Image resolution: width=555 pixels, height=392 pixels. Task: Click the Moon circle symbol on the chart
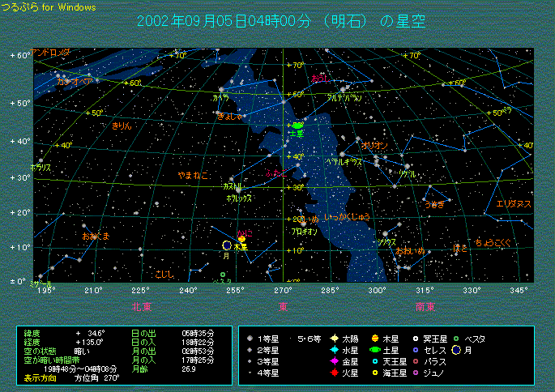(x=227, y=245)
